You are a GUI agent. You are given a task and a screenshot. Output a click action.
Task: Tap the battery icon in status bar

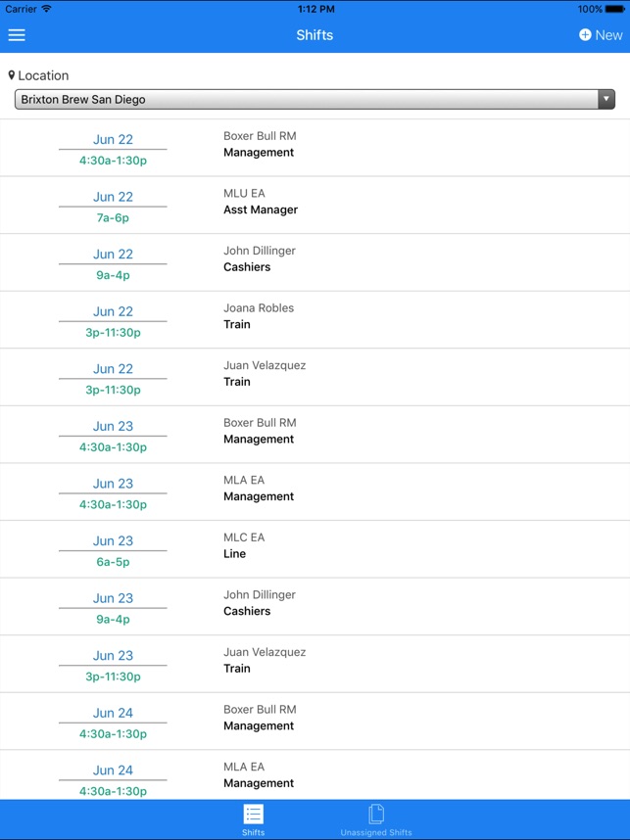click(x=614, y=9)
